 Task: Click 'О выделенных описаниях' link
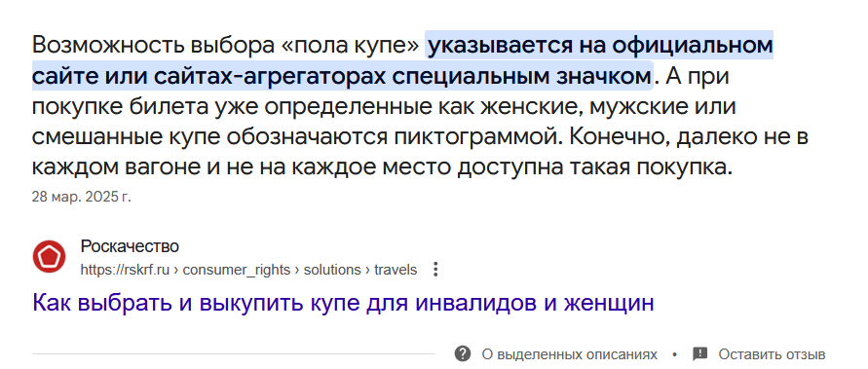tap(570, 354)
